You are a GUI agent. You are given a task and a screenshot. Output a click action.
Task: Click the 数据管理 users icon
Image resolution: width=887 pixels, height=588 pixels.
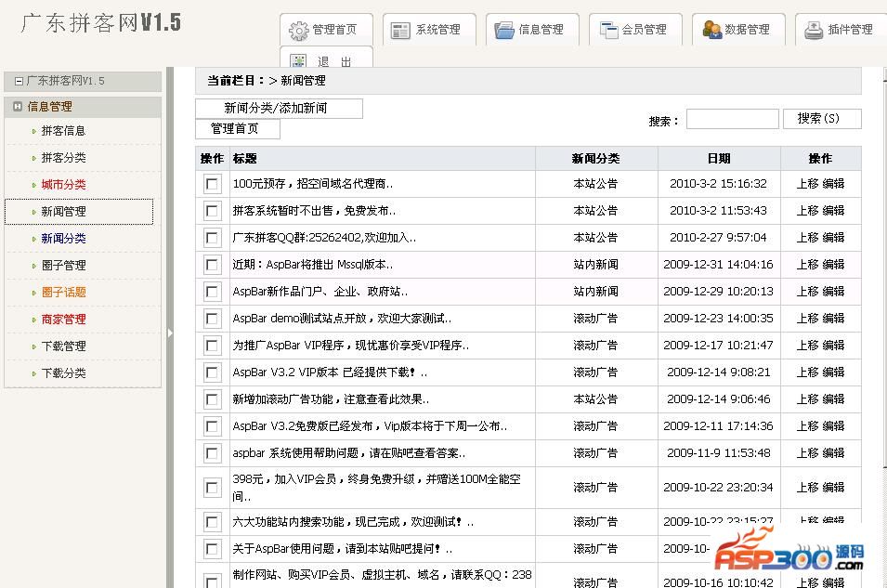click(711, 31)
